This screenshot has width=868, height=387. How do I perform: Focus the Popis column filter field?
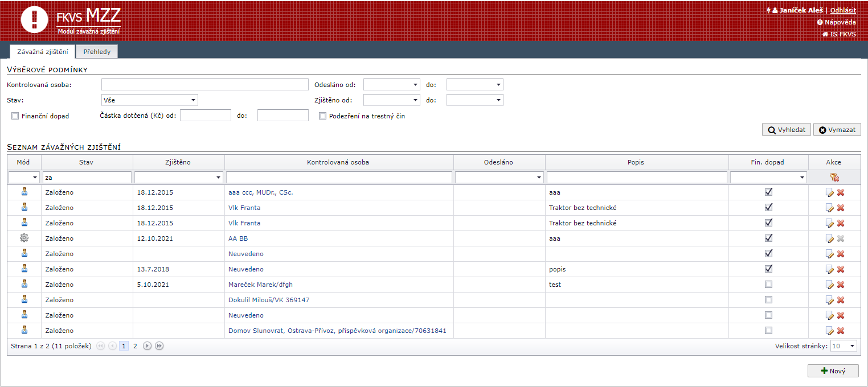coord(637,178)
